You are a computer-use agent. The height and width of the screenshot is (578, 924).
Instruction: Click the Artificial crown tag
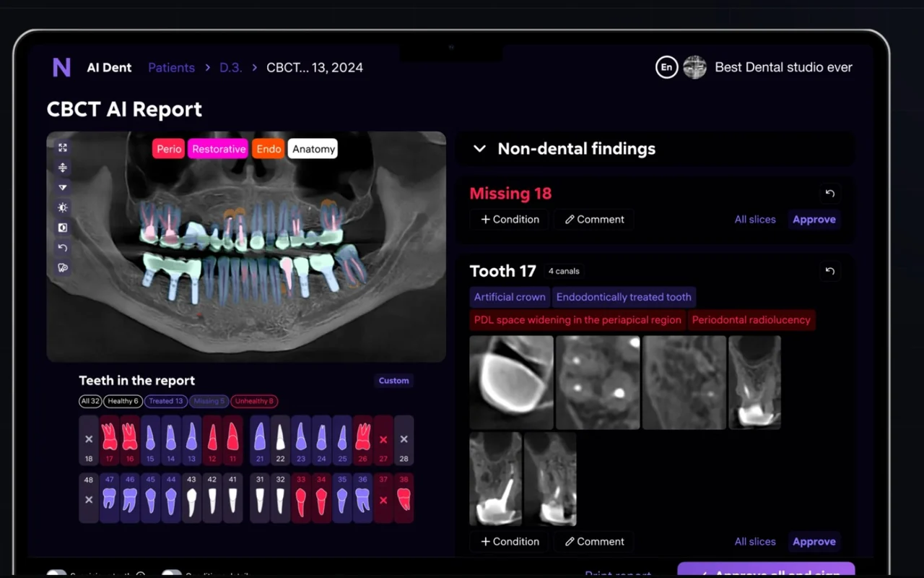click(x=510, y=297)
